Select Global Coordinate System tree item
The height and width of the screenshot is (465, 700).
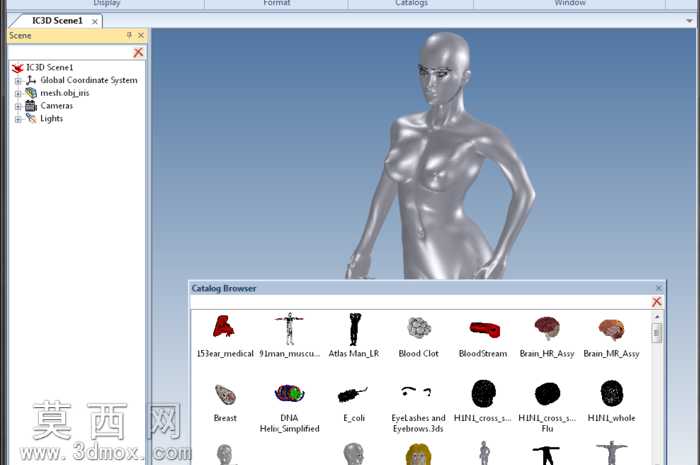coord(89,80)
